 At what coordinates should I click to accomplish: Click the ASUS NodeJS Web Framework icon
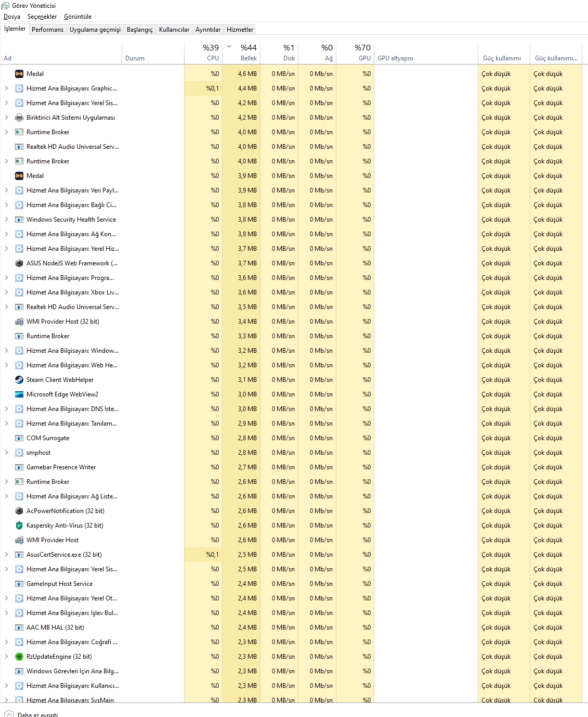point(19,263)
